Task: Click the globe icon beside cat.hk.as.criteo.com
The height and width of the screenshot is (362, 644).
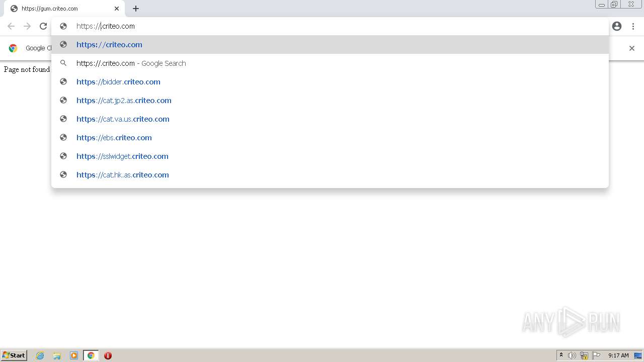Action: pos(63,174)
